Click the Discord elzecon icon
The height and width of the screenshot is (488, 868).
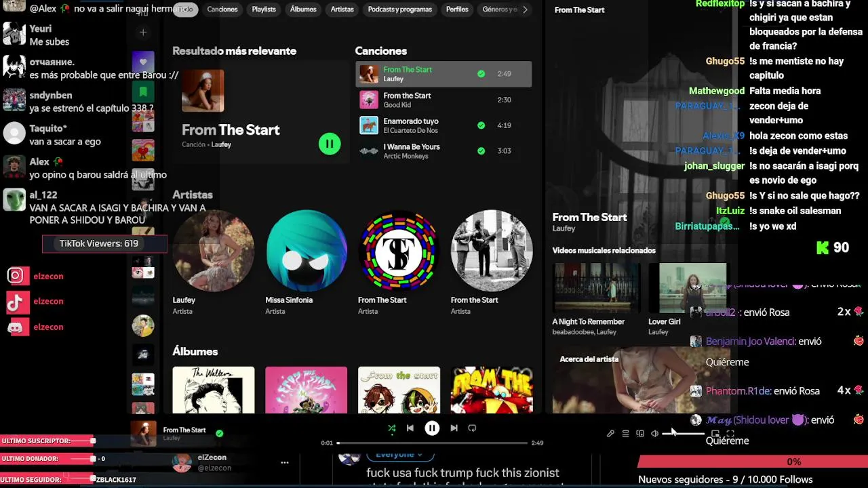18,327
